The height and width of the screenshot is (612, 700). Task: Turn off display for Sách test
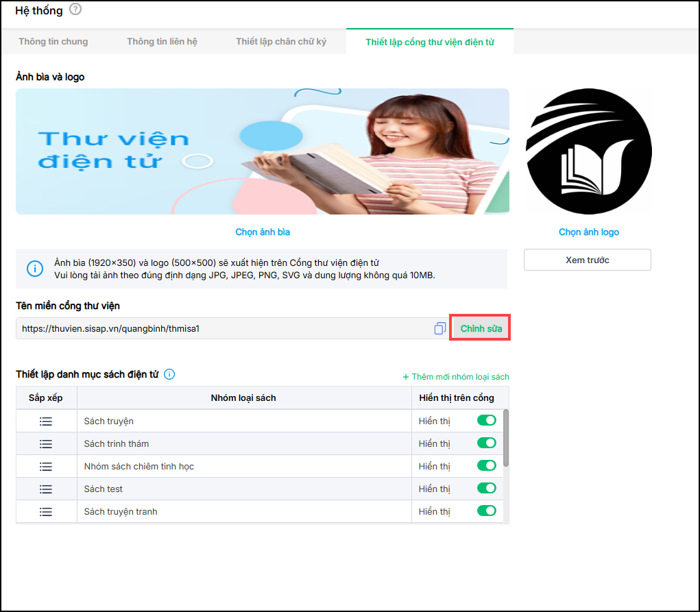(x=486, y=489)
